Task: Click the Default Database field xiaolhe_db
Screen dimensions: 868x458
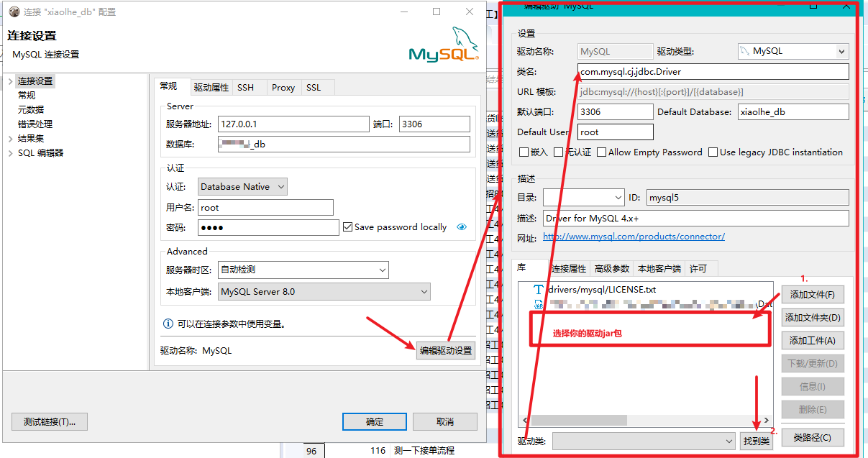Action: coord(793,112)
